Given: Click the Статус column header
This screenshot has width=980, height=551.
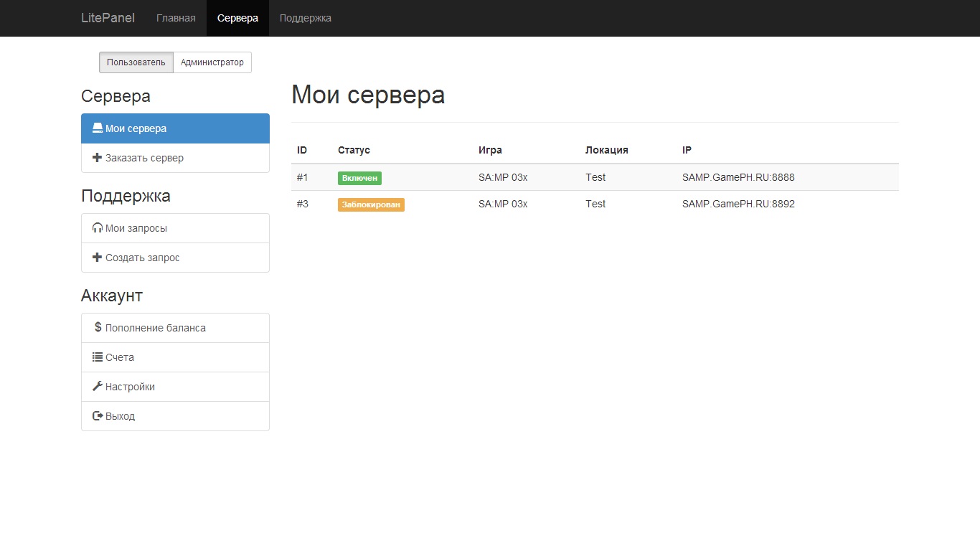Looking at the screenshot, I should coord(354,150).
